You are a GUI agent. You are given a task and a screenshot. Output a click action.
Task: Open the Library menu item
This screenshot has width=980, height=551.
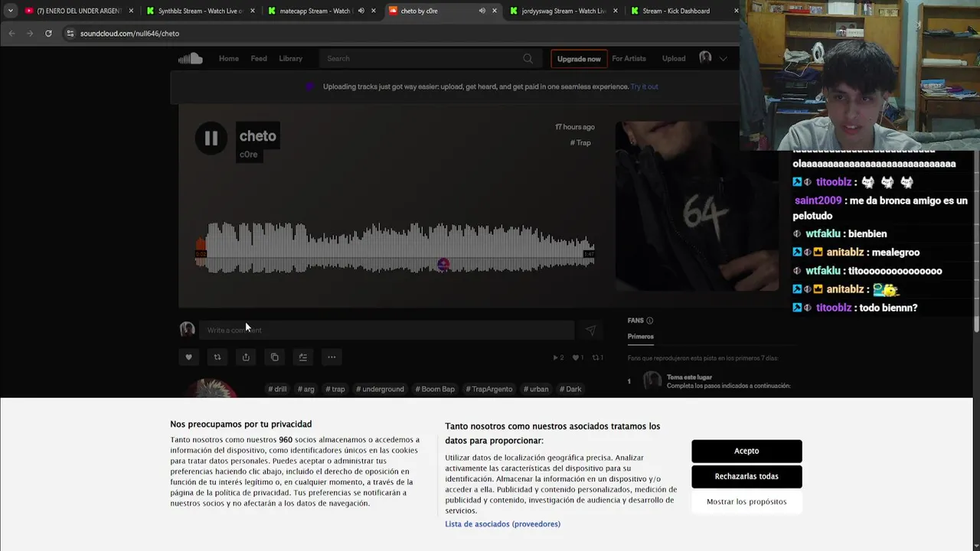(290, 59)
